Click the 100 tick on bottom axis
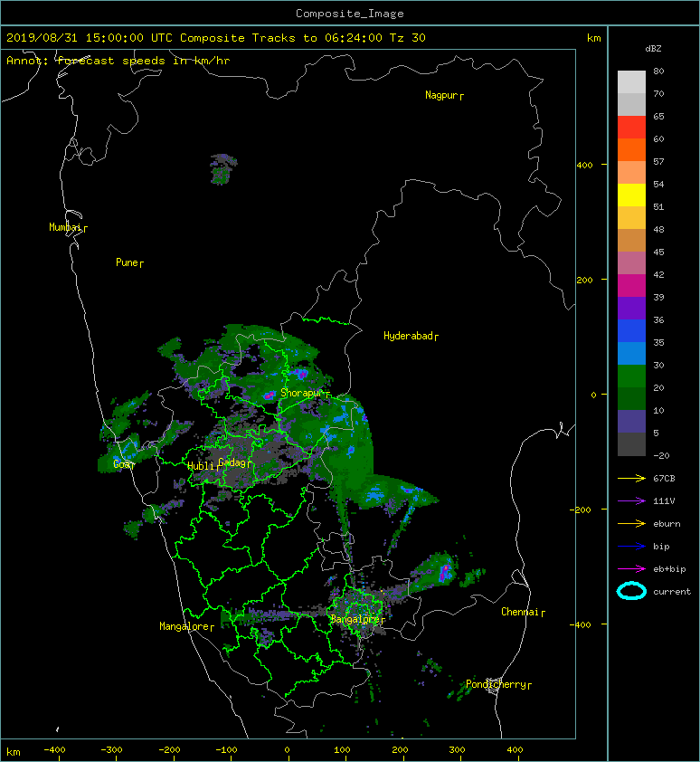This screenshot has width=700, height=762. point(342,750)
